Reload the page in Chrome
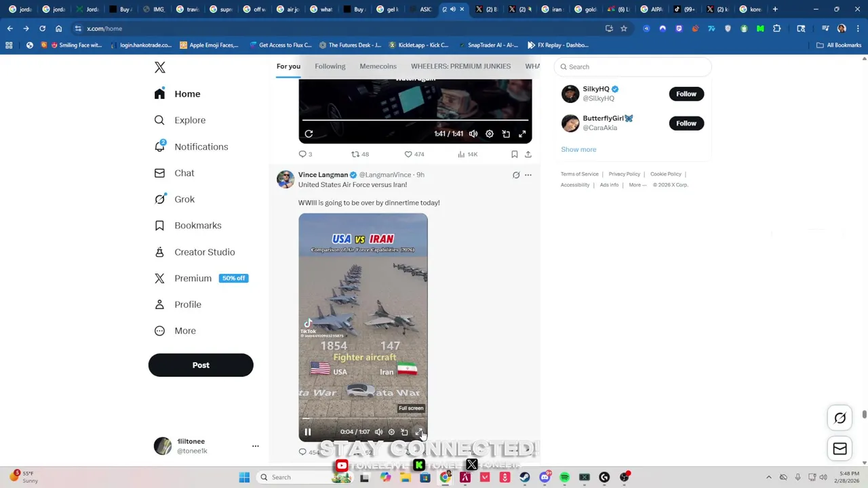 [42, 28]
